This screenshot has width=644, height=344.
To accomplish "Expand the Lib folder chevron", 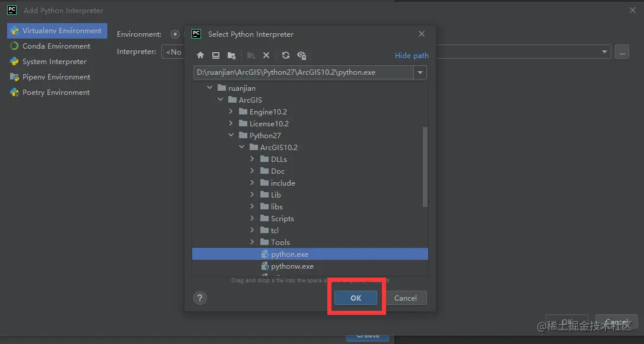I will (x=252, y=195).
